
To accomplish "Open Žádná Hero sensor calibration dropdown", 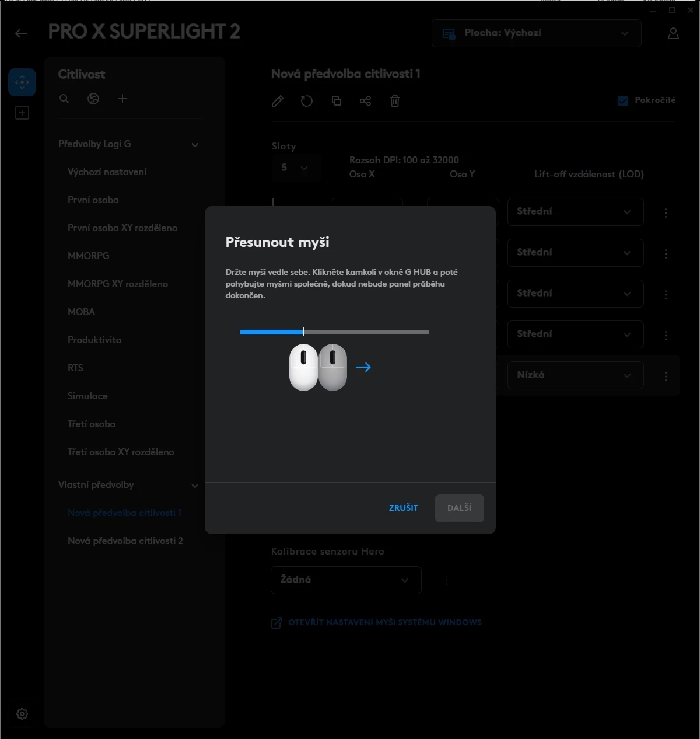I will [346, 580].
